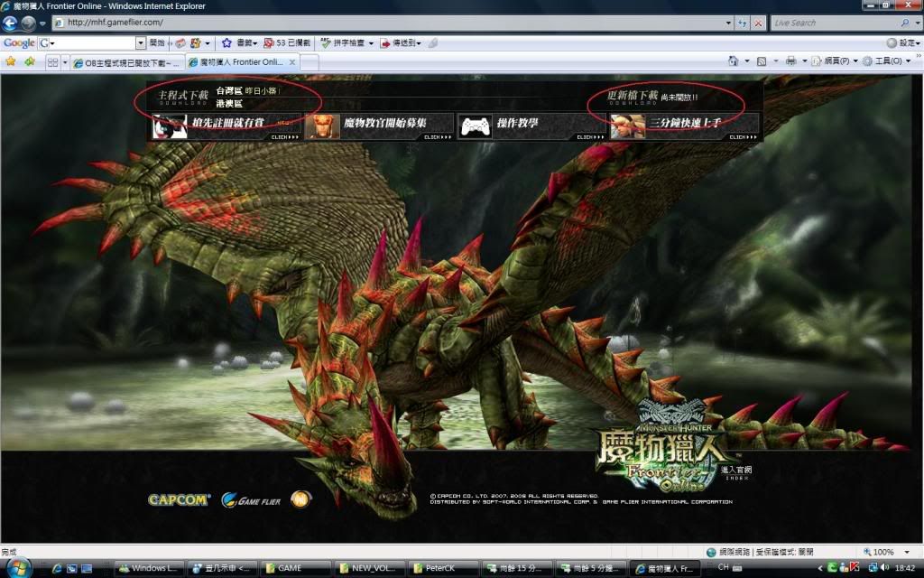Open the 工具(O) tools menu

[x=886, y=61]
